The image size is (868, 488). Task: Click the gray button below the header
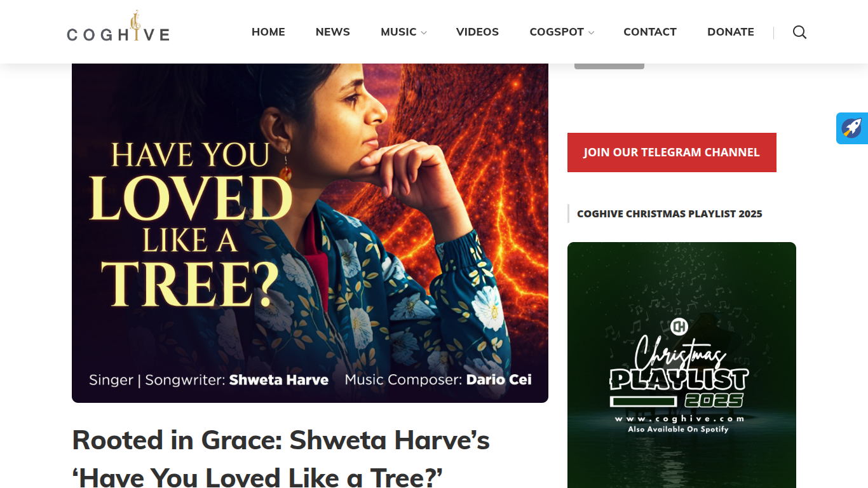609,66
